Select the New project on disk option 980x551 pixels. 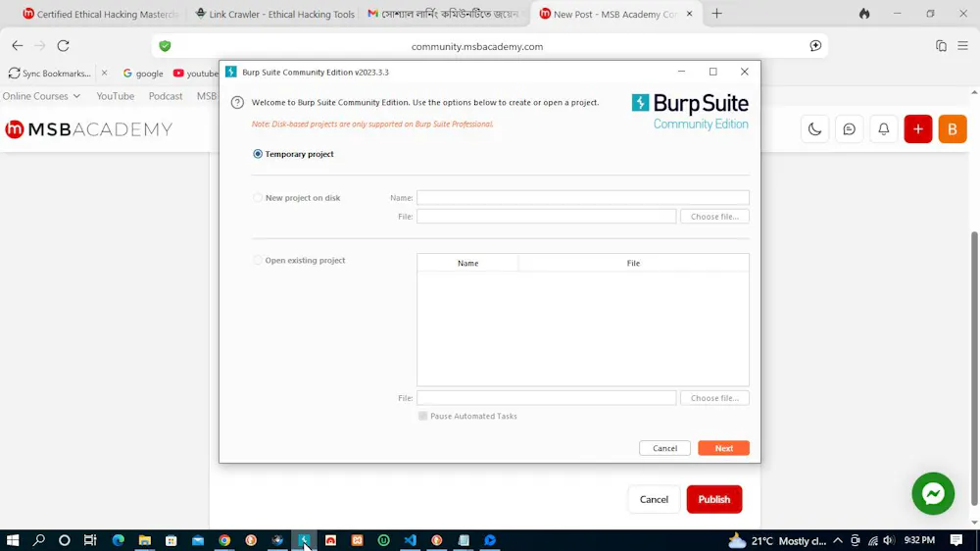pyautogui.click(x=258, y=198)
